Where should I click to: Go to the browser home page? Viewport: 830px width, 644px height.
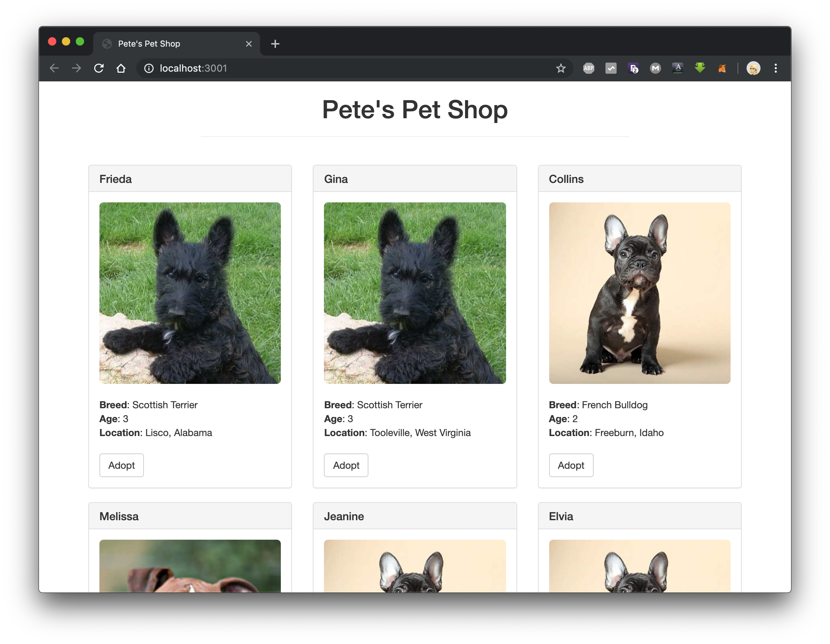[x=121, y=69]
